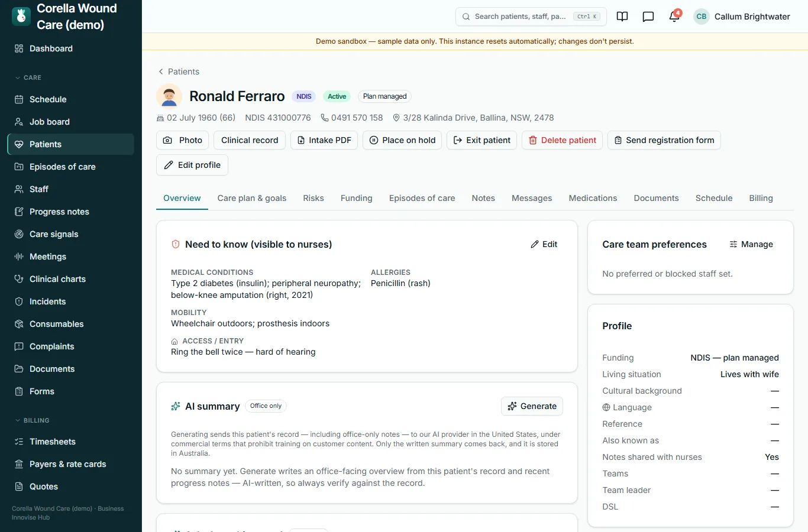Generate the AI summary

(x=532, y=406)
